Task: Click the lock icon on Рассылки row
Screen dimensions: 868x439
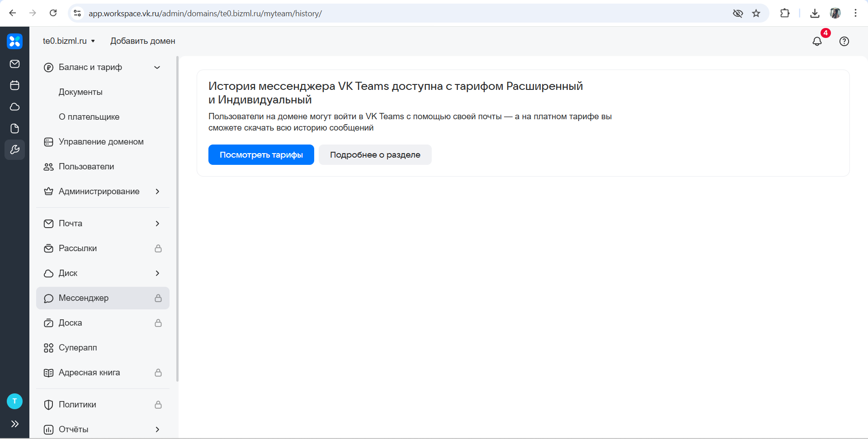Action: click(158, 248)
